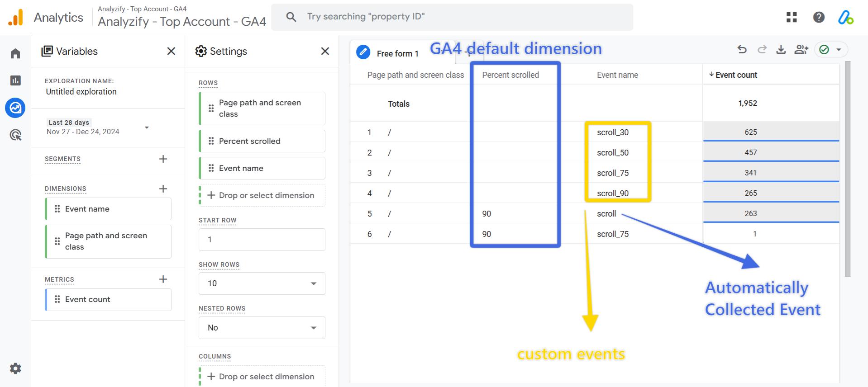Grab handle of Event name dimension variable
The image size is (868, 387).
pos(57,209)
